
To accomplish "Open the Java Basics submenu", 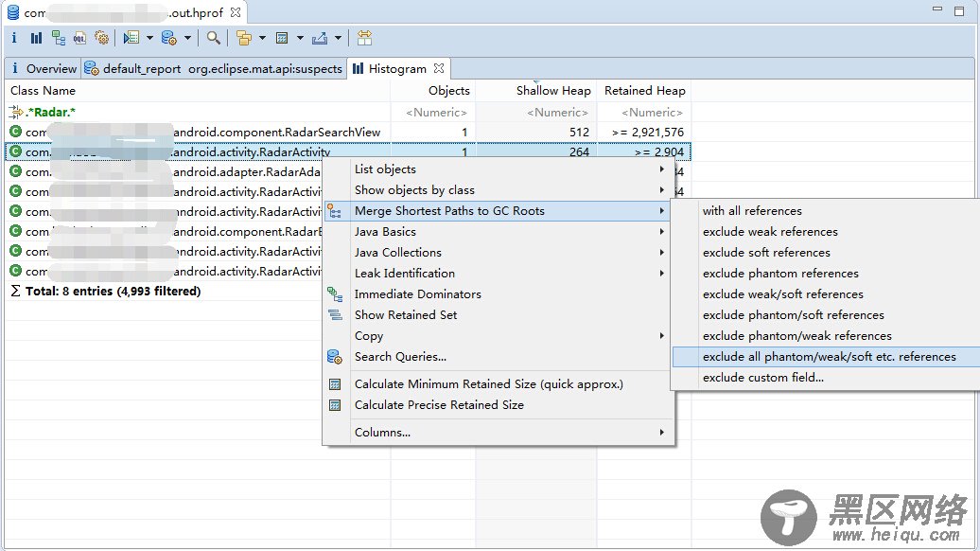I will 499,231.
